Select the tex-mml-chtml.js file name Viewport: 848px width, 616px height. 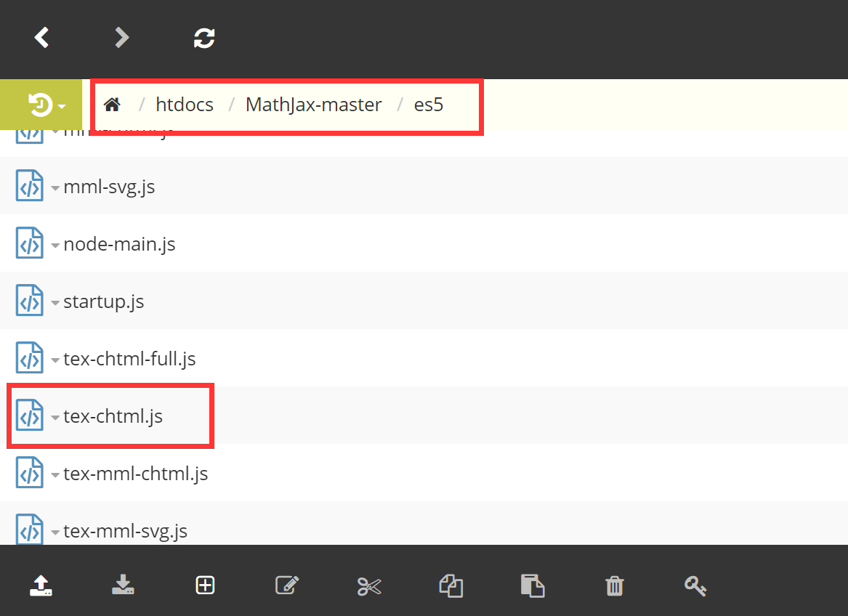pyautogui.click(x=136, y=473)
